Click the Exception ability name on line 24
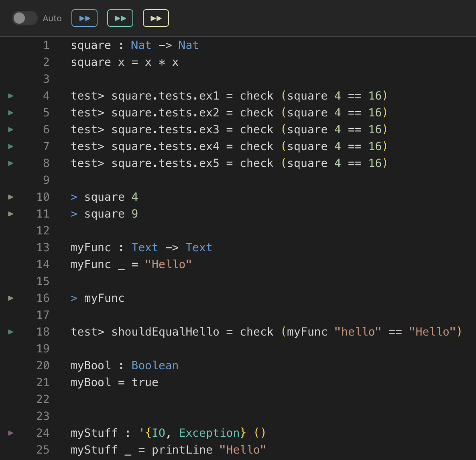Screen dimensions: 476x460 click(x=211, y=433)
